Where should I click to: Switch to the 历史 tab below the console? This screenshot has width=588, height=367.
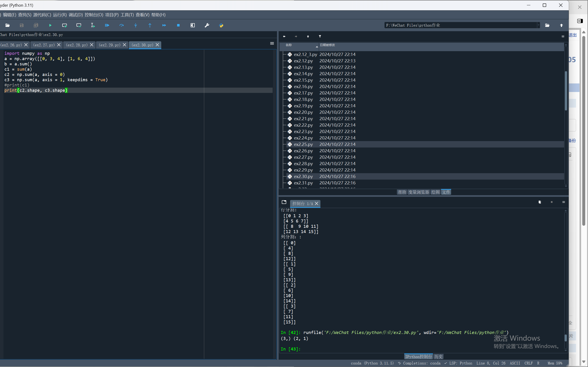pos(438,356)
